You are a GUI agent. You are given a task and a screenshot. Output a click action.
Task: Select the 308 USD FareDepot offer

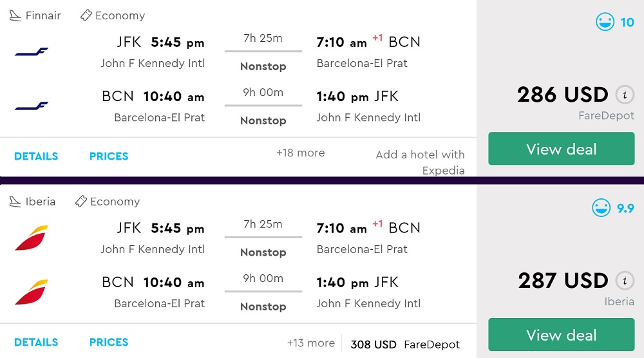point(405,344)
